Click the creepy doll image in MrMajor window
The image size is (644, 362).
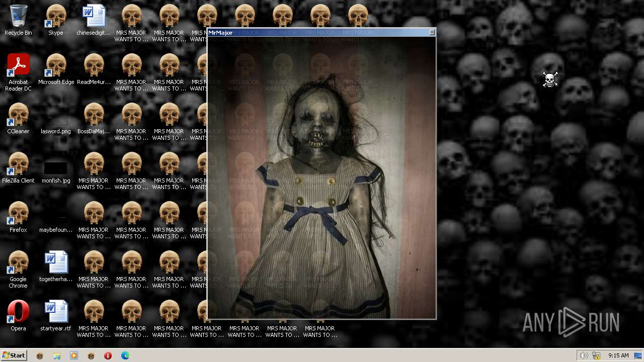click(x=321, y=177)
